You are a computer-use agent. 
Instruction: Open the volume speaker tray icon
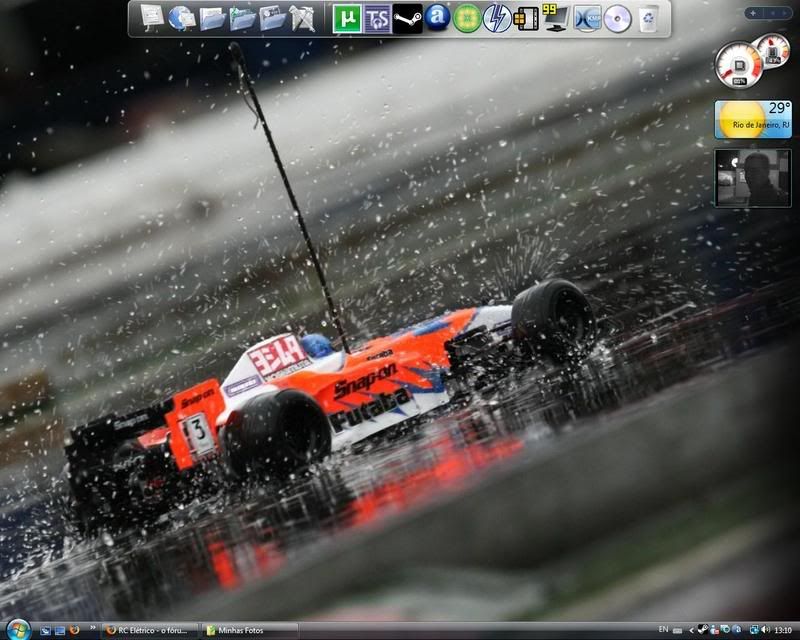point(765,629)
